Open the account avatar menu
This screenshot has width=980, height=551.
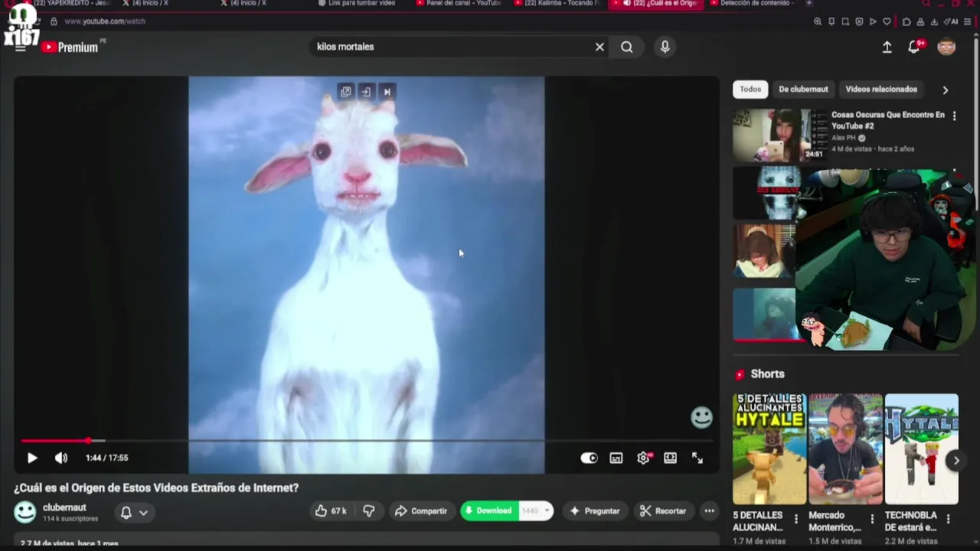coord(946,47)
